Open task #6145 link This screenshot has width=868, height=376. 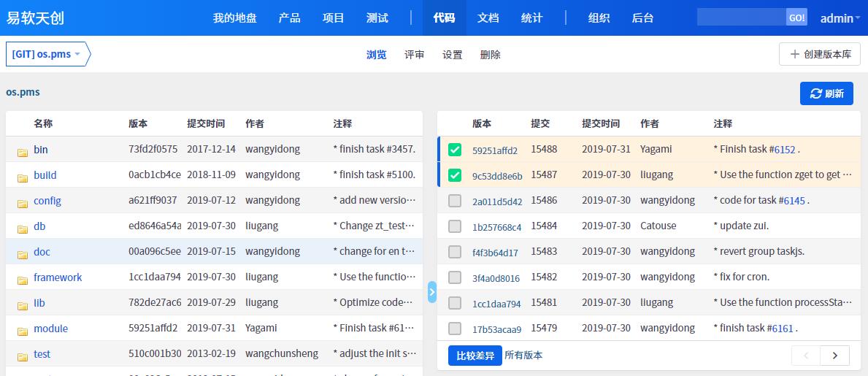click(x=794, y=201)
